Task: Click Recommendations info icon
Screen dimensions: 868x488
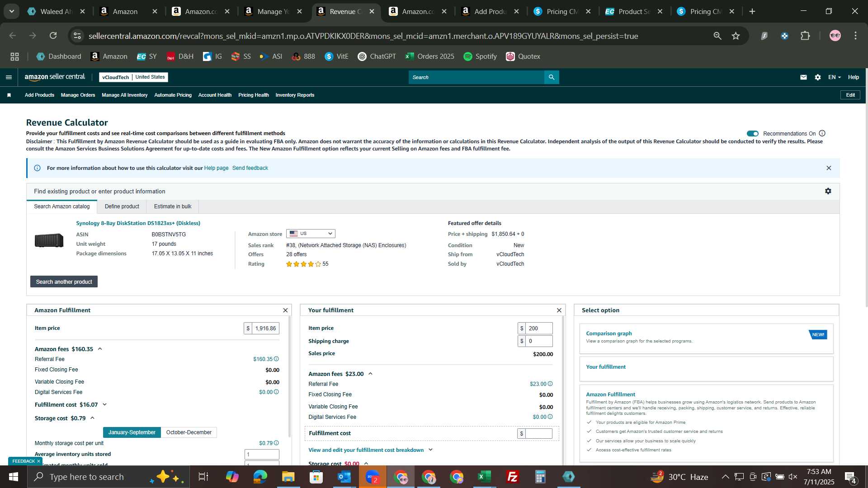Action: [822, 133]
